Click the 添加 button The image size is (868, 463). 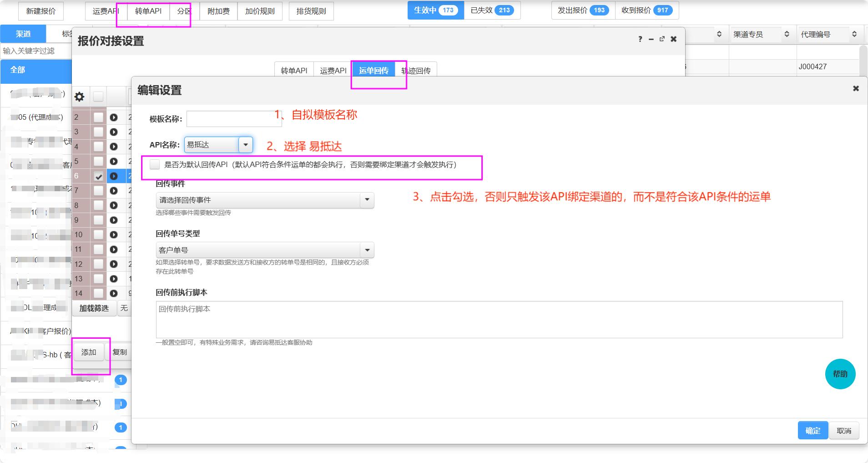pyautogui.click(x=89, y=352)
